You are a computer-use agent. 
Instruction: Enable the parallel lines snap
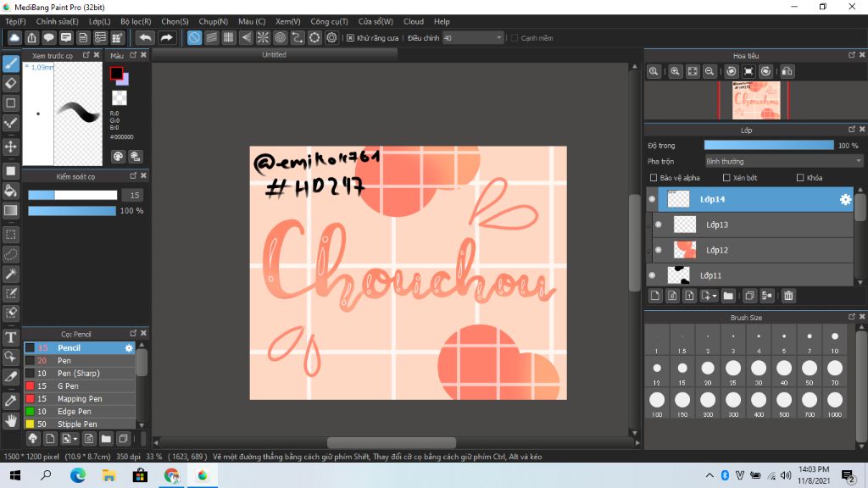coord(211,37)
